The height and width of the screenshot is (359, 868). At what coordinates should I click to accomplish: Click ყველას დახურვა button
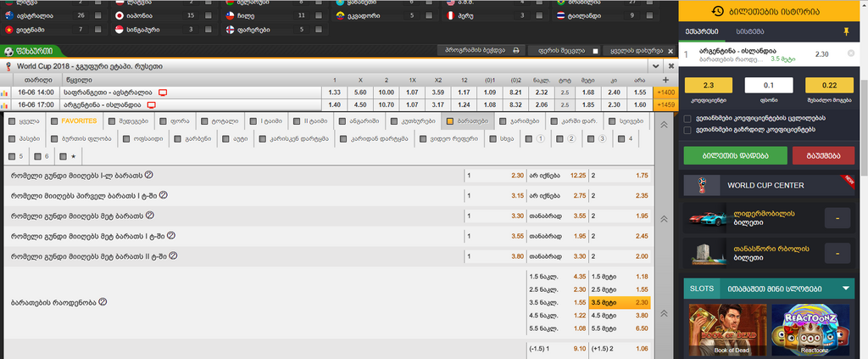(640, 50)
